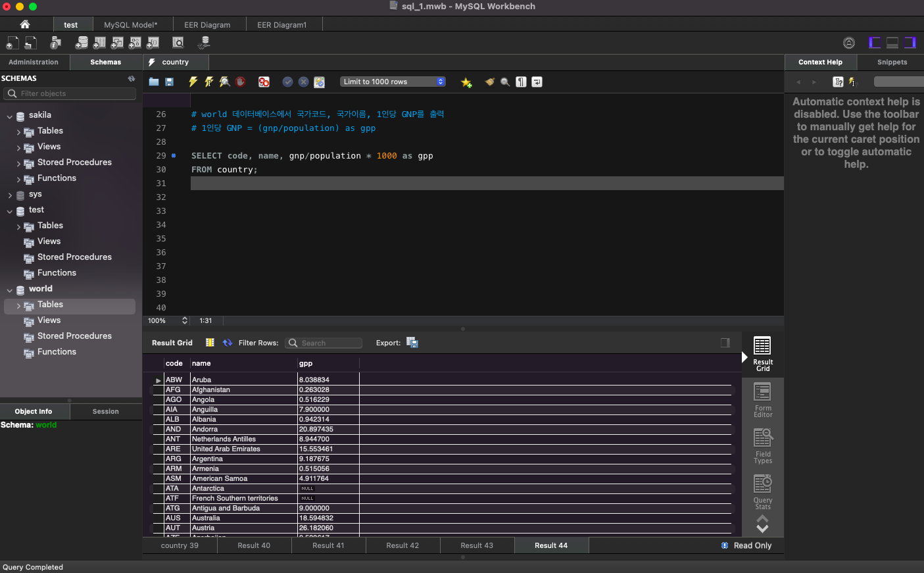This screenshot has width=924, height=573.
Task: Export recordset to external file
Action: point(412,343)
